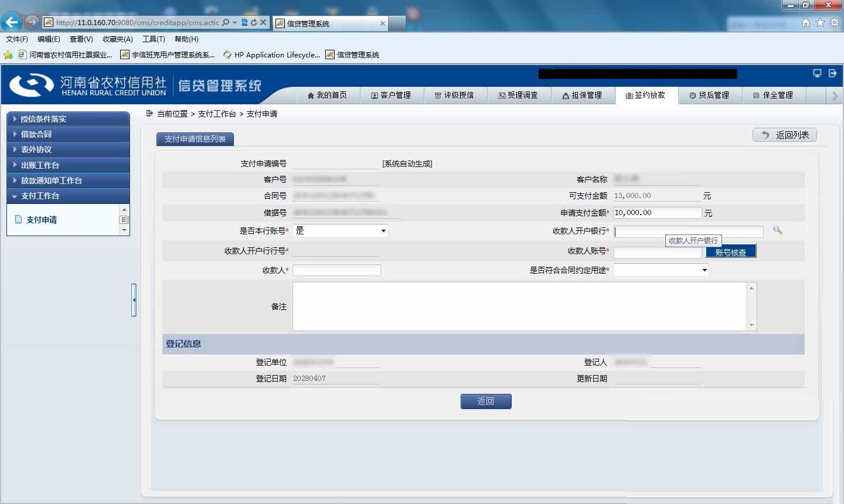
Task: Open the 文件(F) menu
Action: coord(17,39)
